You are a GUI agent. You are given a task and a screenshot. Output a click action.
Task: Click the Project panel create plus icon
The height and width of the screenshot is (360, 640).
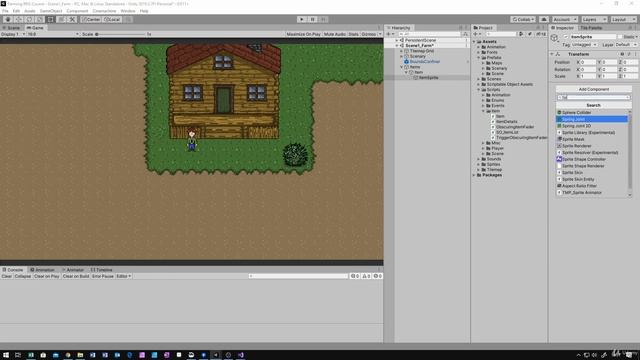point(476,34)
